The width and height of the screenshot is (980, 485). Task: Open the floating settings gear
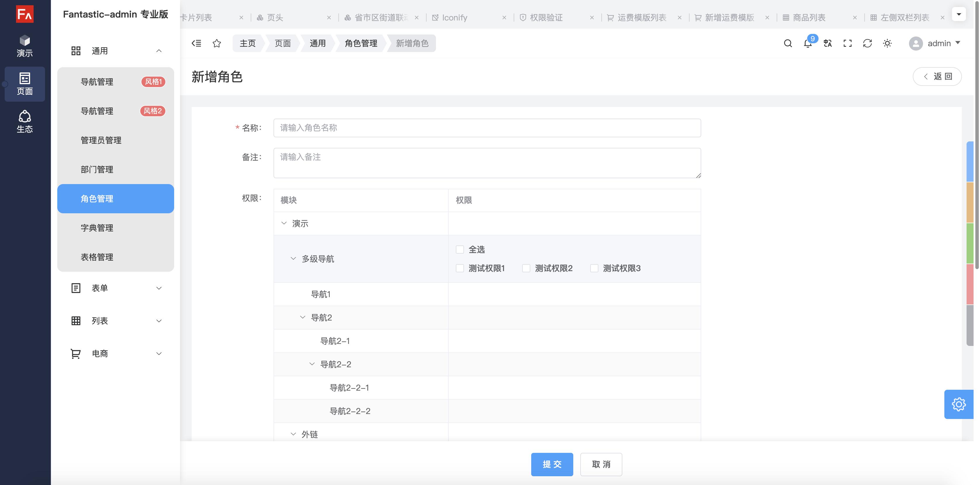click(x=958, y=404)
